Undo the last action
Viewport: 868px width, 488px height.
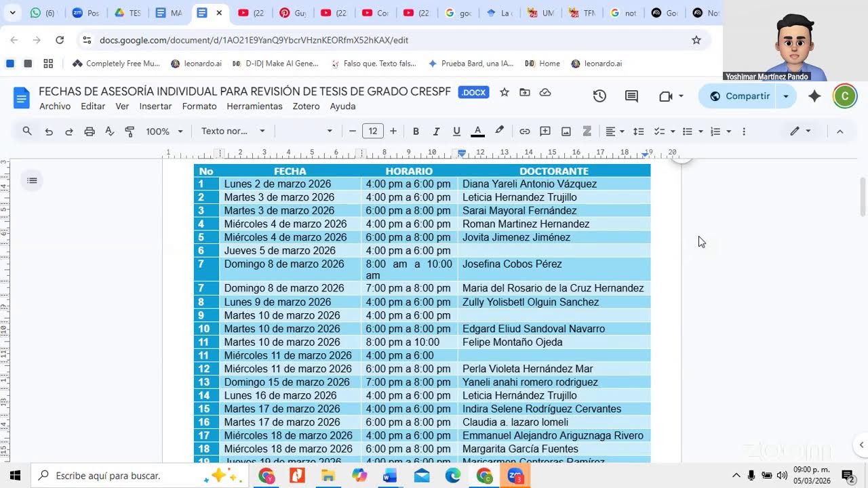tap(49, 131)
